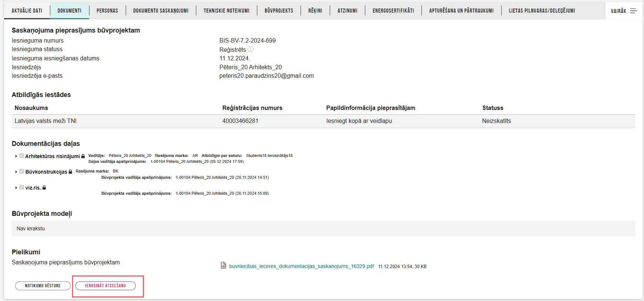Click the Ierosināt atcelšanu button
This screenshot has height=301, width=644.
[x=105, y=286]
